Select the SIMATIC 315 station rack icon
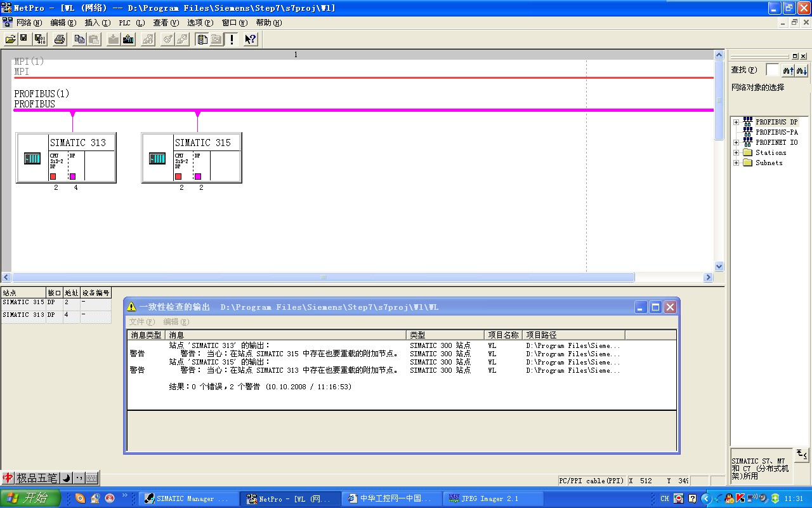812x508 pixels. [x=157, y=159]
